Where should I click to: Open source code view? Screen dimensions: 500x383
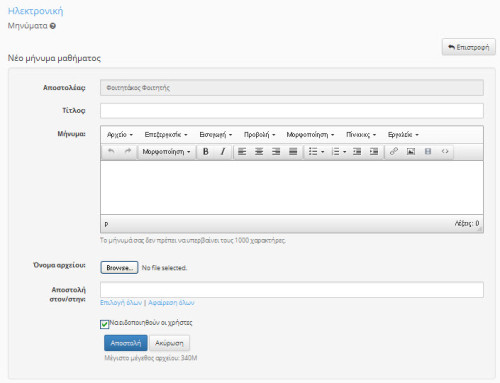(445, 152)
